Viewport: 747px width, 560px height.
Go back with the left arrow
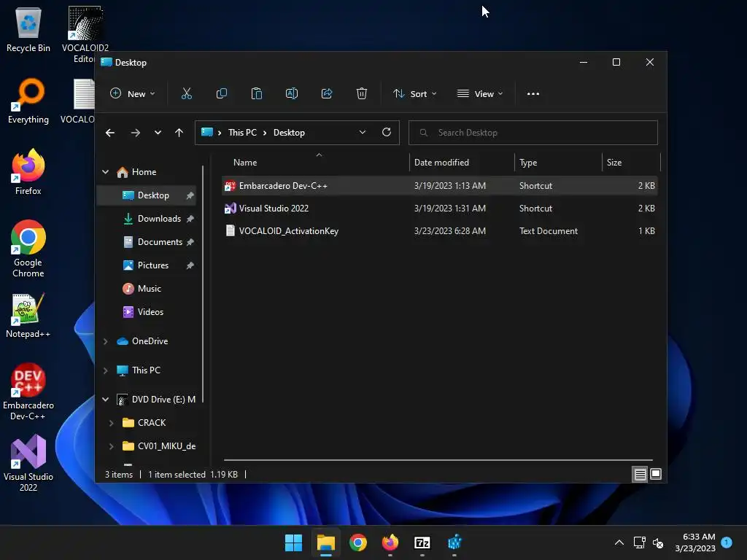pyautogui.click(x=110, y=133)
